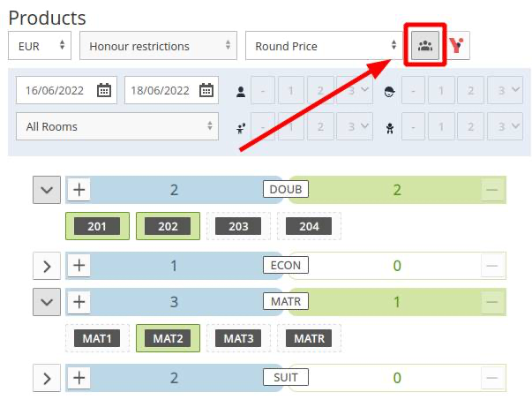Open the All Rooms dropdown
Screen dimensions: 532x400
[x=117, y=126]
